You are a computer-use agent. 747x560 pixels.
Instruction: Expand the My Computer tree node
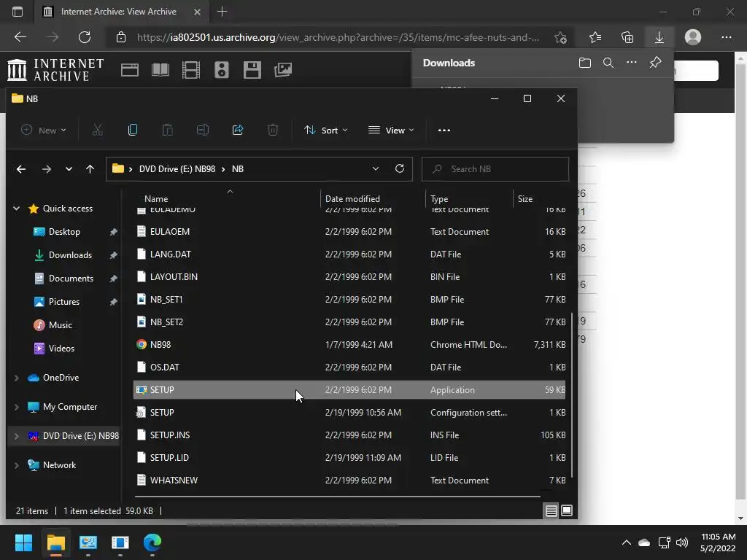point(16,407)
